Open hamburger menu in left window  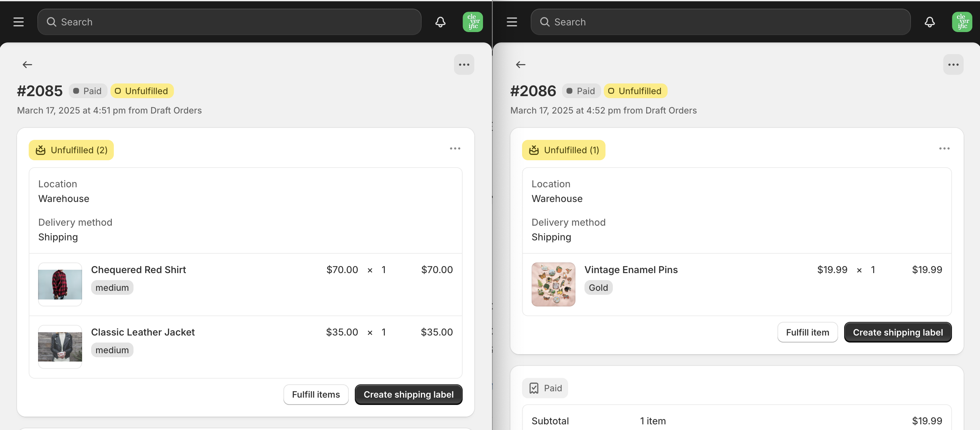point(18,22)
